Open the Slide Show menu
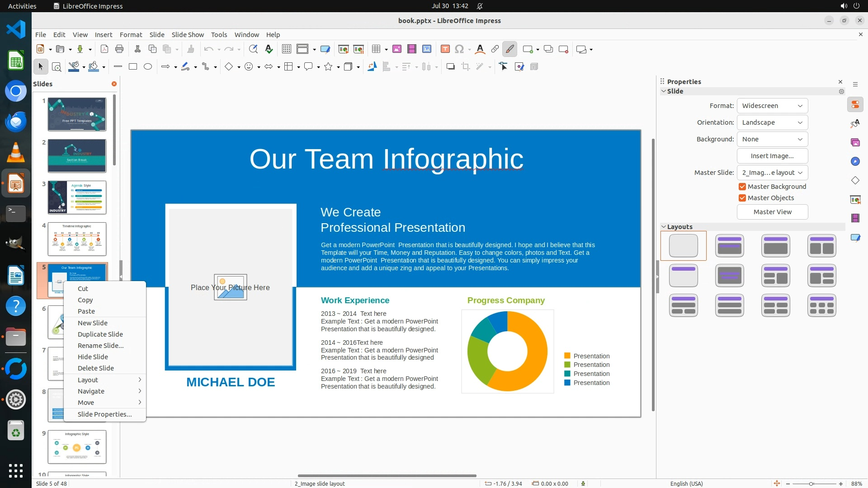 (x=188, y=35)
